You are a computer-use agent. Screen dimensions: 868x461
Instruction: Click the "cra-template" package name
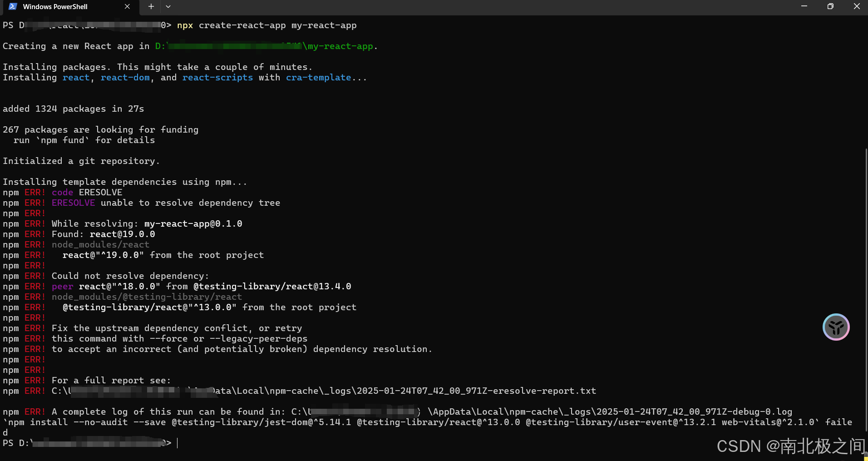click(x=318, y=78)
